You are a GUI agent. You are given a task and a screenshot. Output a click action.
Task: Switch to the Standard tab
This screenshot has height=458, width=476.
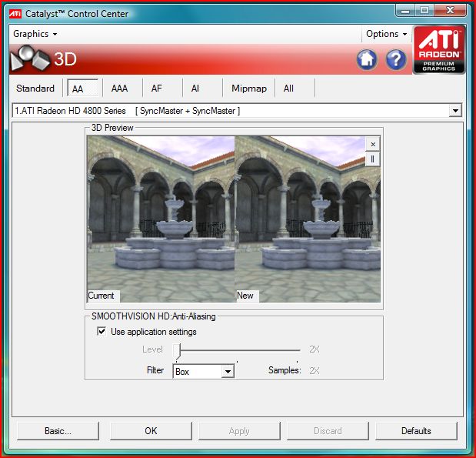click(x=35, y=89)
